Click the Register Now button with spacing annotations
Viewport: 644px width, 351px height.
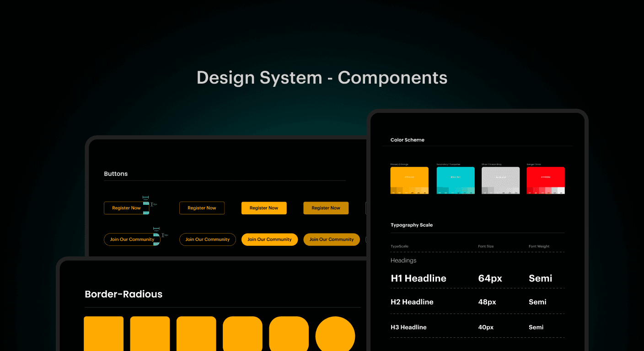pos(126,208)
